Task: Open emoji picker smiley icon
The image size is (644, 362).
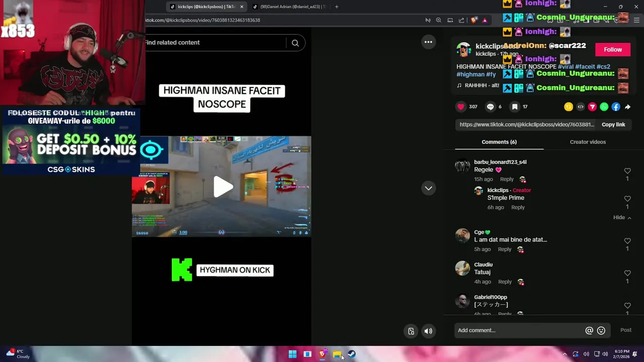Action: click(x=601, y=330)
